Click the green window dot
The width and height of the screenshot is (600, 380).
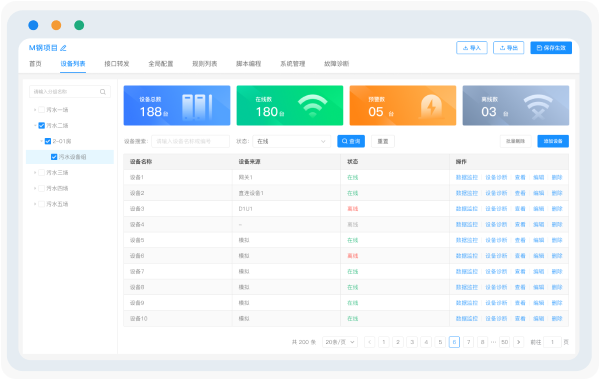tap(79, 25)
